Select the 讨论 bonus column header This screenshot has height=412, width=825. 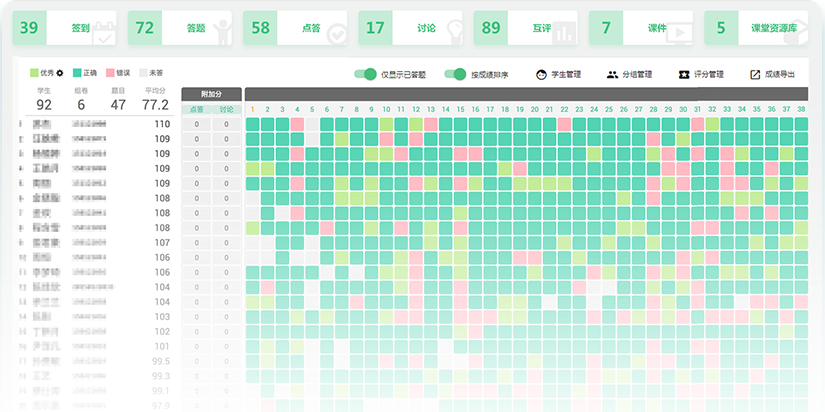(226, 109)
